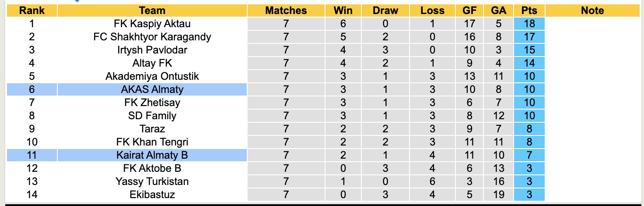Open the highlighted AKAS Almaty row
644x206 pixels.
click(x=152, y=89)
